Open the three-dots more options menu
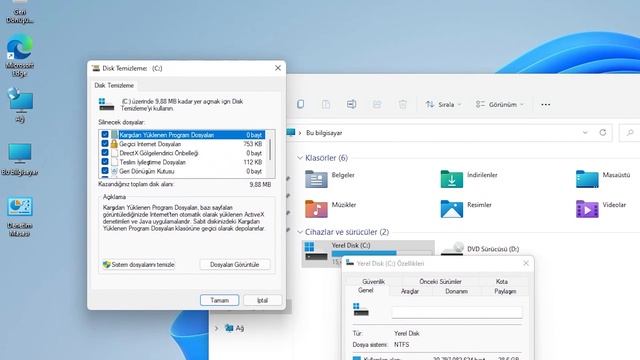The width and height of the screenshot is (640, 360). pos(545,104)
